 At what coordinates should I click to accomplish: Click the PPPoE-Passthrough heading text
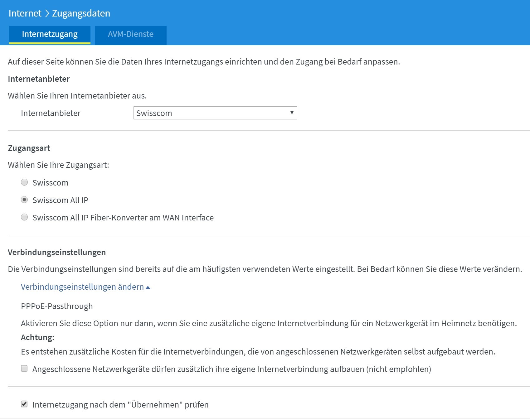[56, 306]
